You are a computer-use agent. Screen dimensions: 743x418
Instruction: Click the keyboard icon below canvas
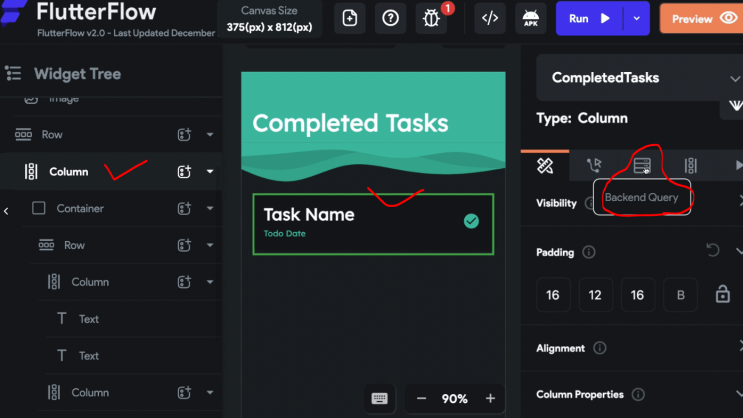click(x=380, y=399)
